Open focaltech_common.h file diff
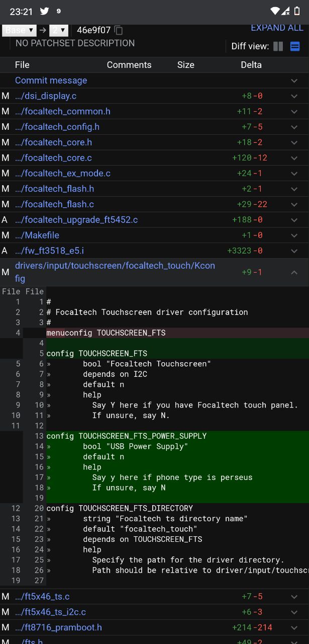Viewport: 309px width, 644px height. [63, 112]
